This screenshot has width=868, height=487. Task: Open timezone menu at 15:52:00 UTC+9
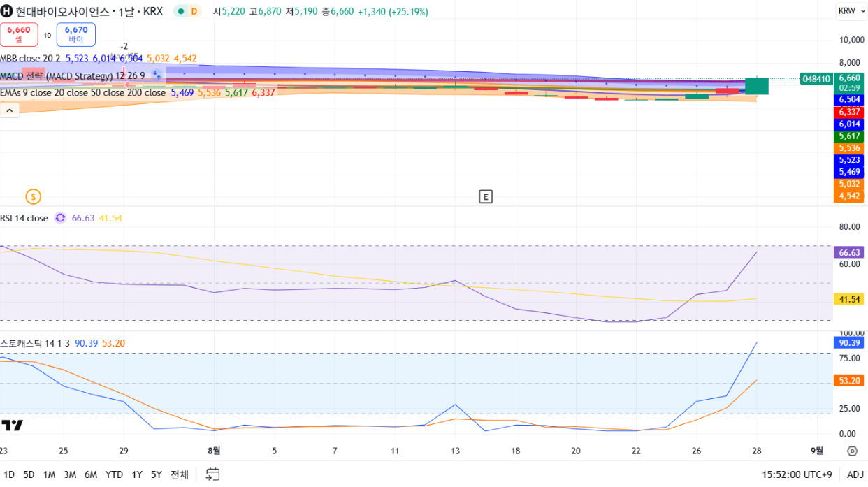(x=797, y=474)
